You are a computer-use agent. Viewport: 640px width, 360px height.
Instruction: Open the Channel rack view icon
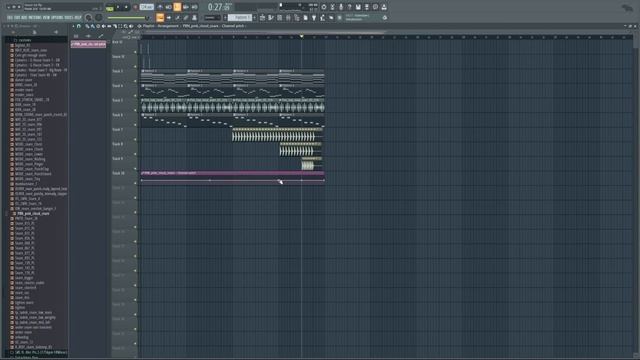(280, 18)
